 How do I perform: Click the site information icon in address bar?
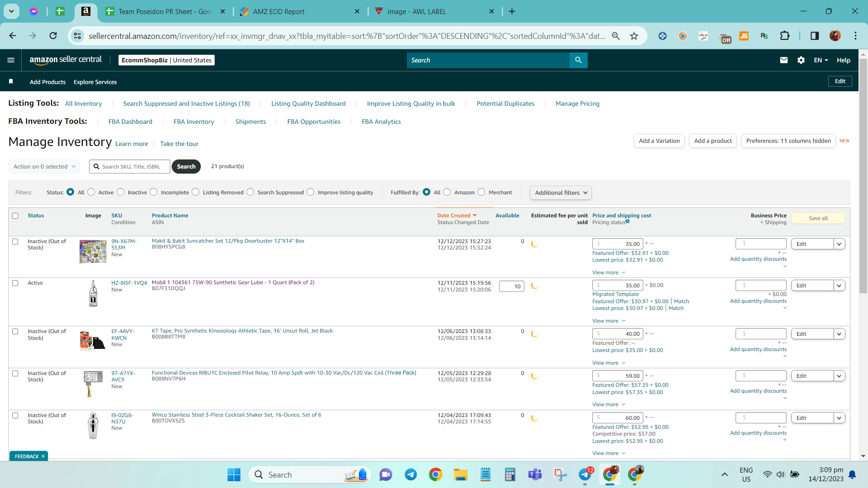pyautogui.click(x=78, y=36)
